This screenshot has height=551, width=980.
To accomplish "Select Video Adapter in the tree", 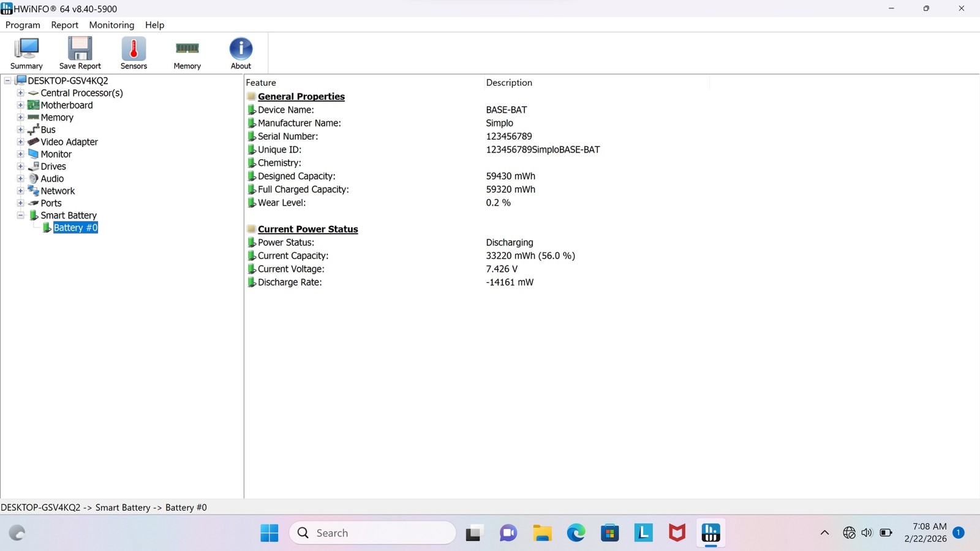I will (69, 142).
